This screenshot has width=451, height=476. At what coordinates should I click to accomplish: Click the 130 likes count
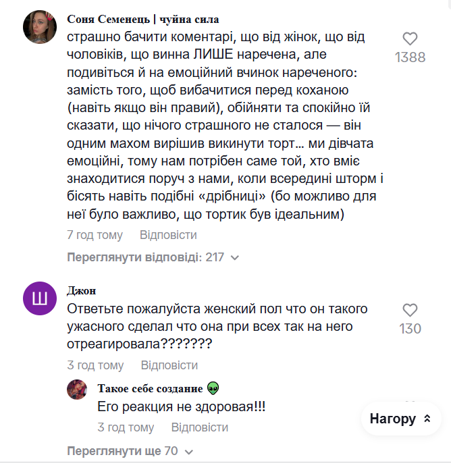(410, 329)
